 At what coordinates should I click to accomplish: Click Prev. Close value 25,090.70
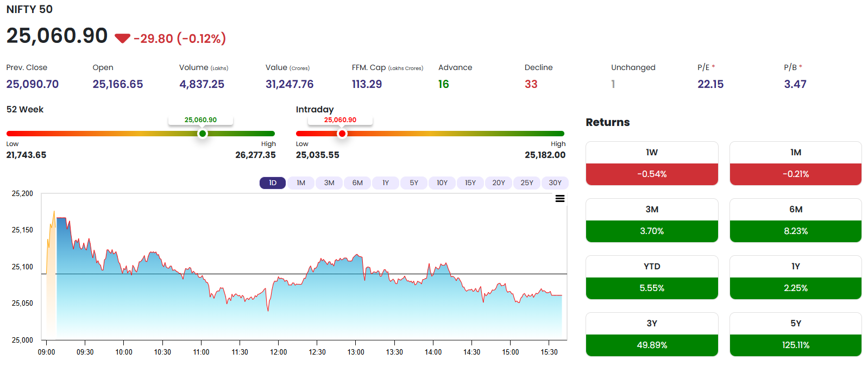(x=33, y=84)
